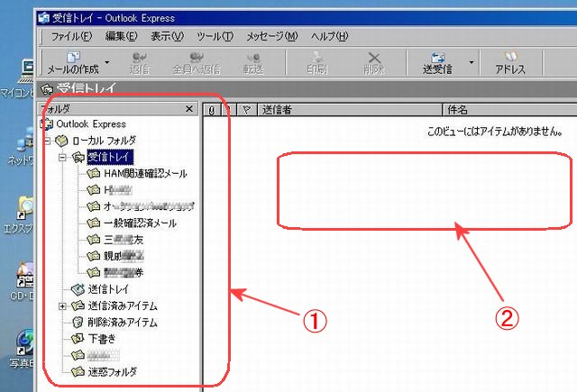Screen dimensions: 577x392
Task: Click the 下書き drafts folder icon
Action: (78, 339)
